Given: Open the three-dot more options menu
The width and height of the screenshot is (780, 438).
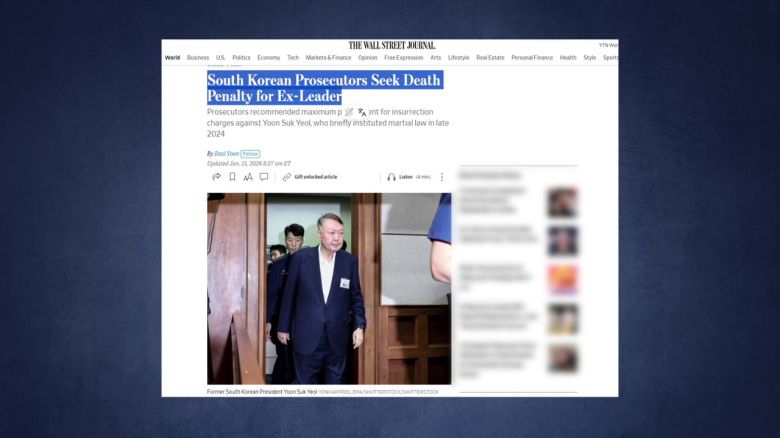Looking at the screenshot, I should point(442,177).
